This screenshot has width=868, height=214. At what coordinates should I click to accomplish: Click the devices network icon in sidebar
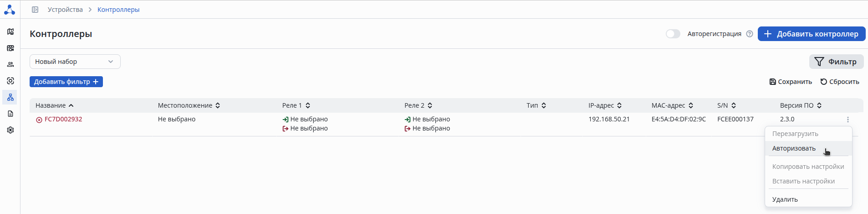click(10, 97)
